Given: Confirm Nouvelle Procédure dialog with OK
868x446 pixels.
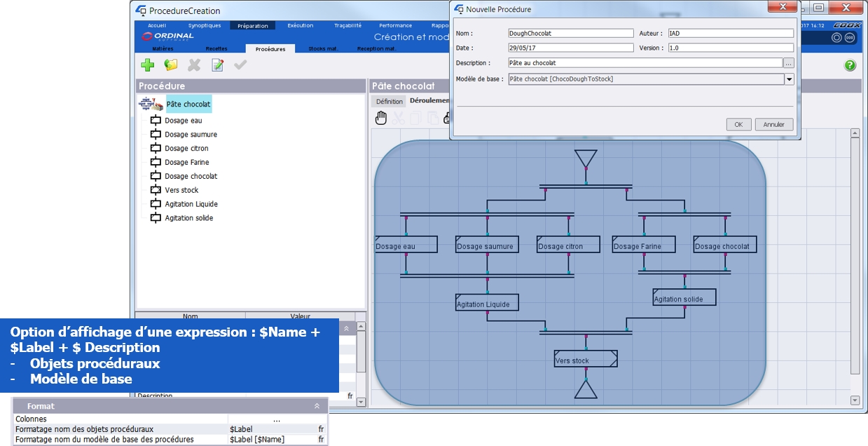Looking at the screenshot, I should [x=738, y=124].
